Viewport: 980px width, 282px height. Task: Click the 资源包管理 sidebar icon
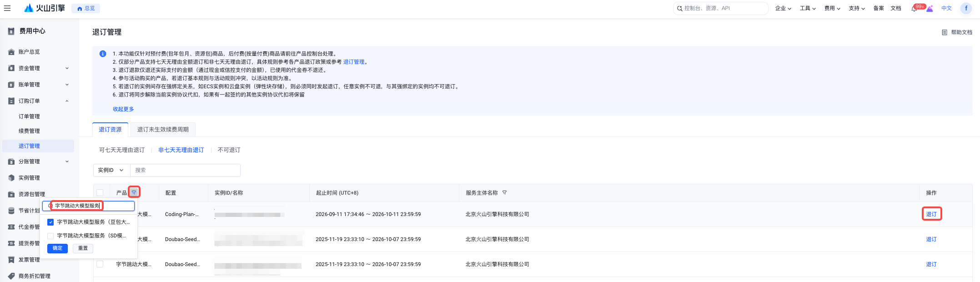tap(11, 194)
